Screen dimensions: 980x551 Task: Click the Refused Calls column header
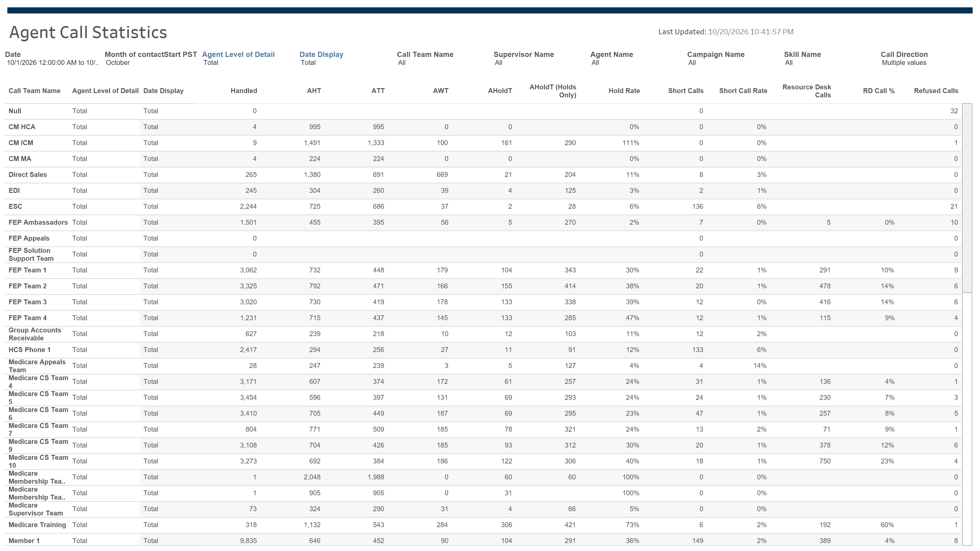pos(936,91)
